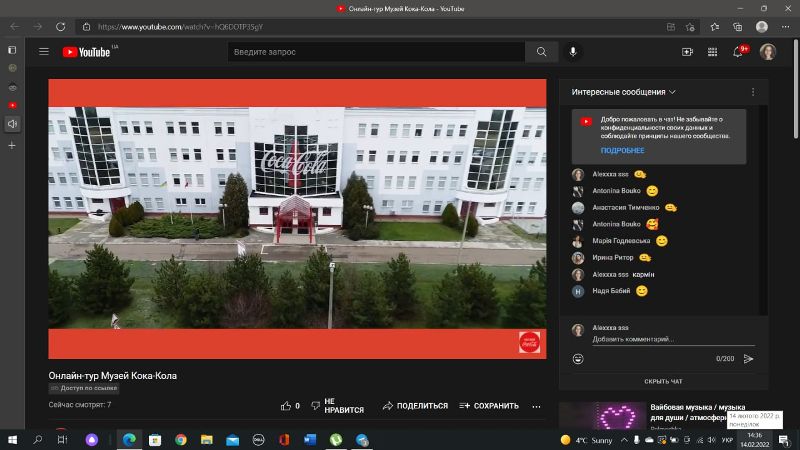Click the 'кармін' chat message

click(x=643, y=274)
